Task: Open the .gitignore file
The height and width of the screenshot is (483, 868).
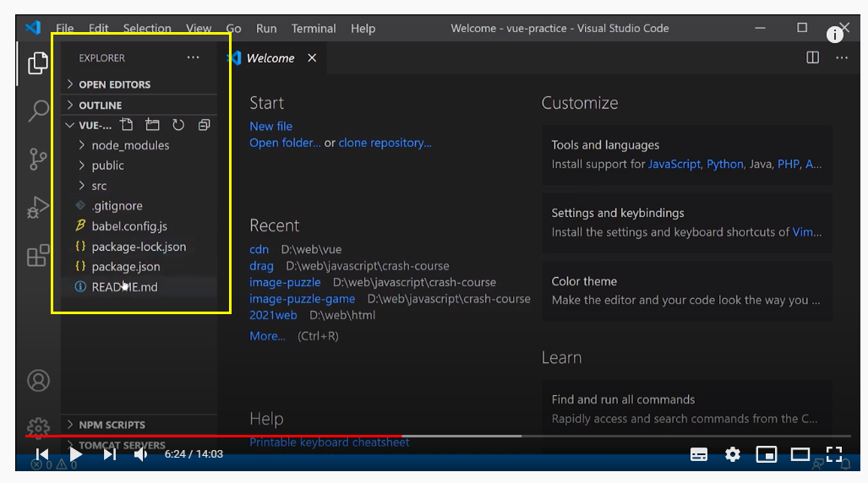Action: coord(139,206)
